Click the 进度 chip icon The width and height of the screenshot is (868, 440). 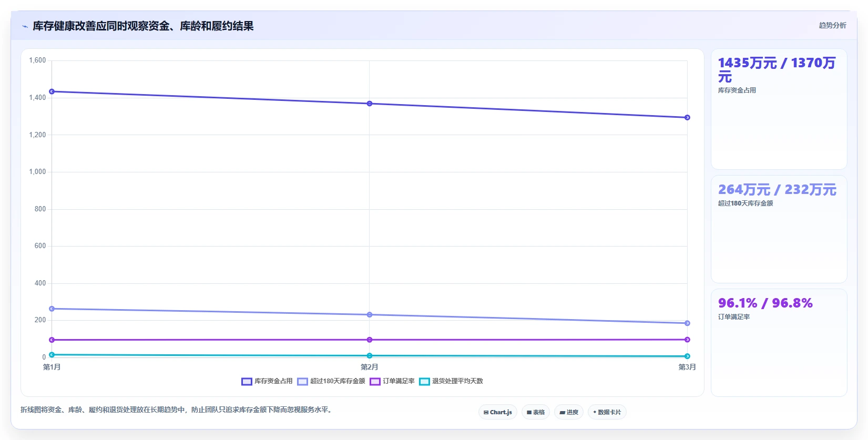click(562, 413)
